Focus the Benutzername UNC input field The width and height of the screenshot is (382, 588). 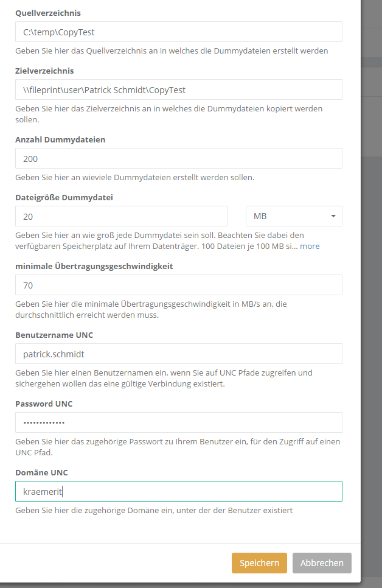(x=178, y=354)
